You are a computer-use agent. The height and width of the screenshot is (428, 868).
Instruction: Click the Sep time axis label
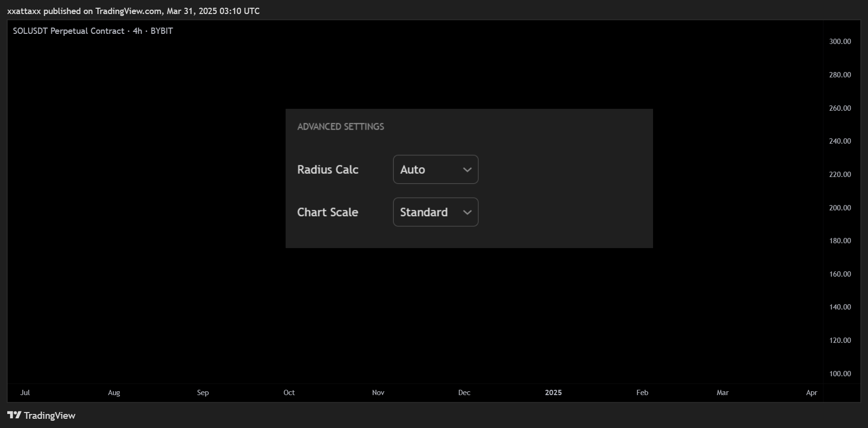click(x=203, y=393)
